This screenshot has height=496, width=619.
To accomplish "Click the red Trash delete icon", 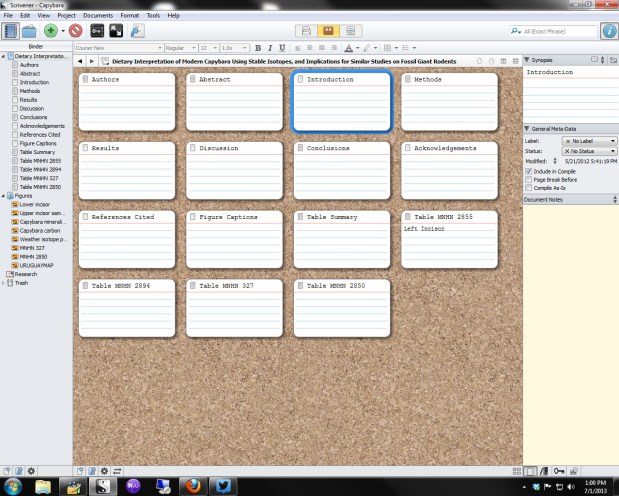I will pyautogui.click(x=76, y=31).
